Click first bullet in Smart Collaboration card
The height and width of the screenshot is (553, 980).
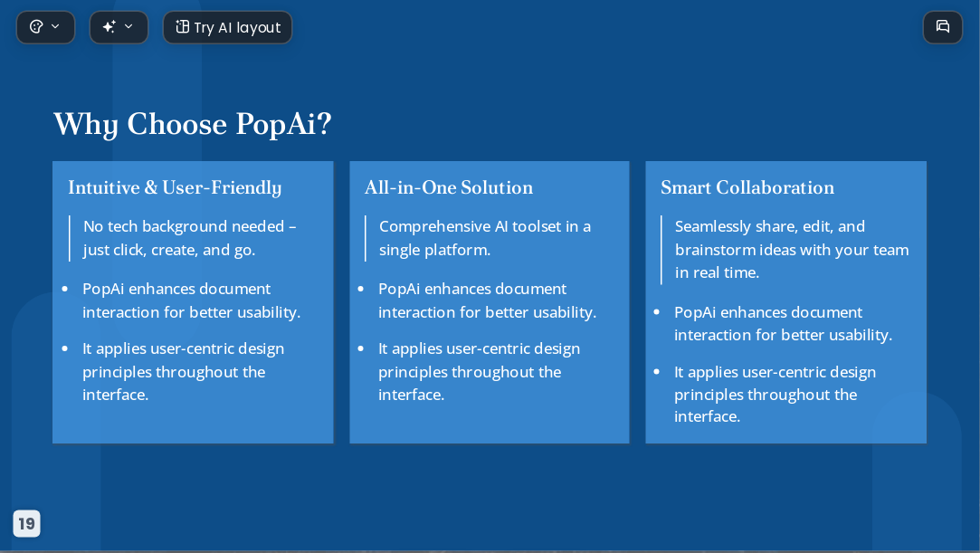783,324
